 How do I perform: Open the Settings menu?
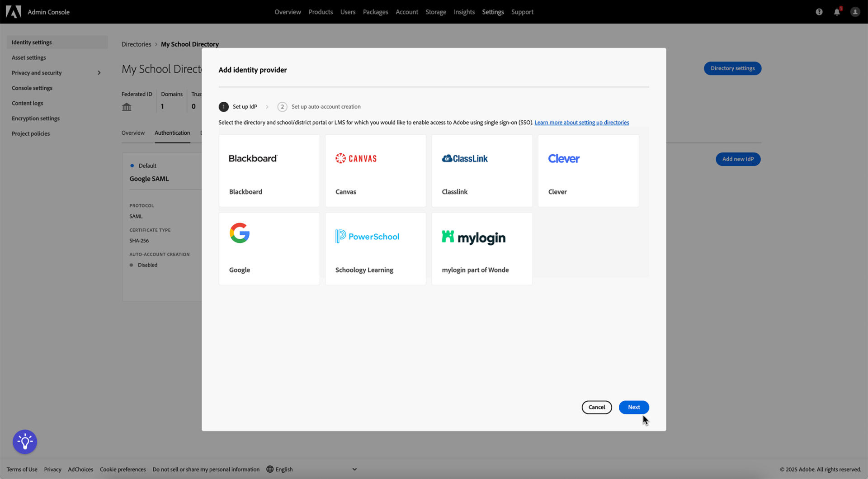pyautogui.click(x=492, y=12)
